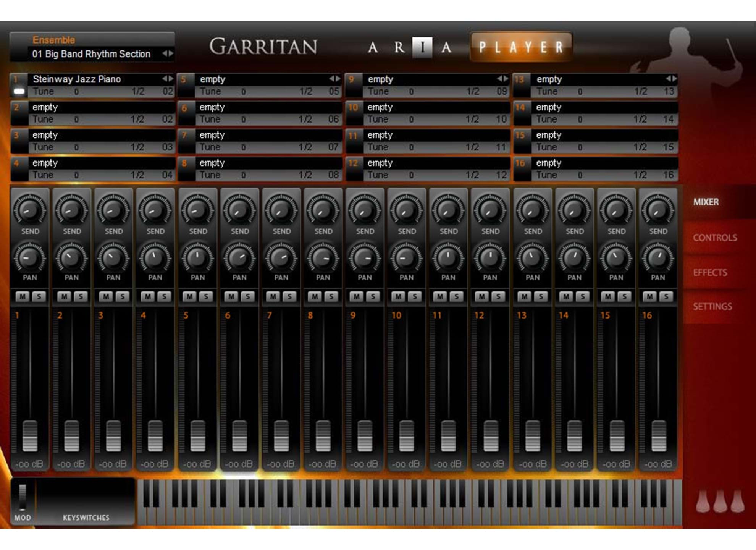This screenshot has width=756, height=550.
Task: Click the PAN knob on mixer channel 16
Action: point(658,258)
